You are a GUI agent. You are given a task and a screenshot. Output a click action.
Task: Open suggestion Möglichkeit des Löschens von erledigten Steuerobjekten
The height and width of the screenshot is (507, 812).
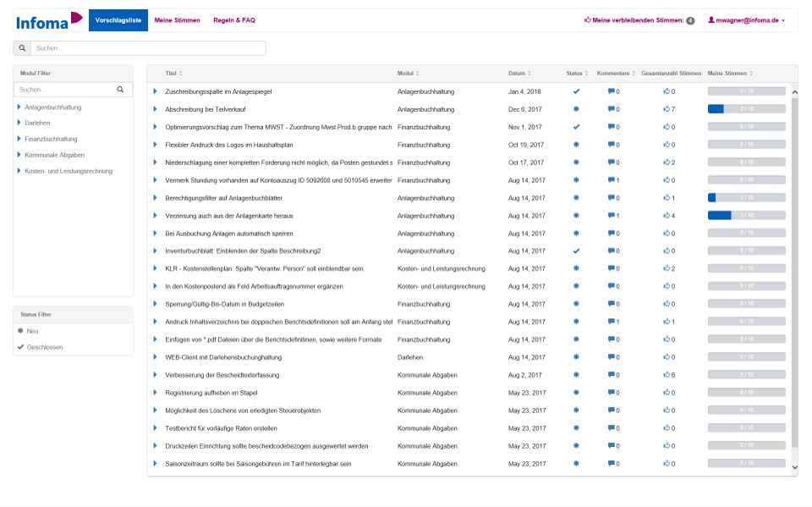coord(243,411)
